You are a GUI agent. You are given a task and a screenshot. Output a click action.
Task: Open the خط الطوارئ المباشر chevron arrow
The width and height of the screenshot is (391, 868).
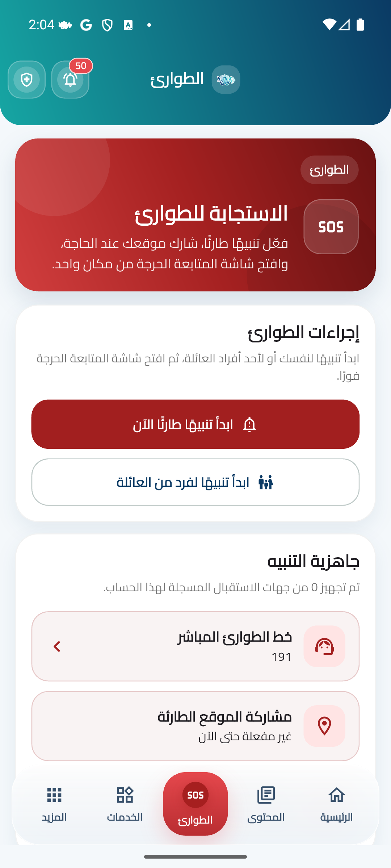click(x=57, y=646)
